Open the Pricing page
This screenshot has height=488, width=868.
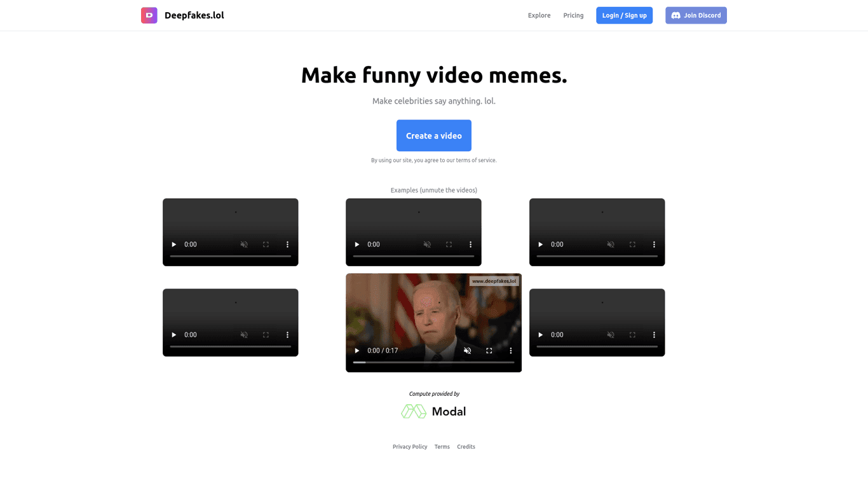point(573,15)
